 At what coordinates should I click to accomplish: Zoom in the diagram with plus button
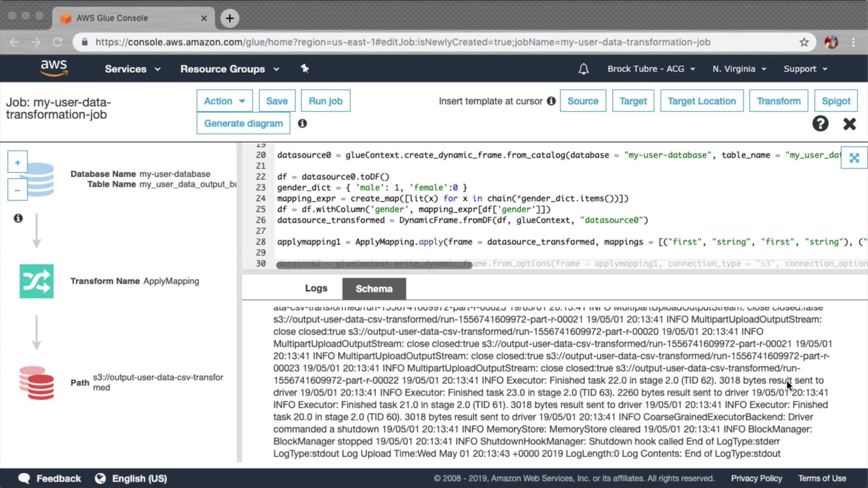(18, 162)
